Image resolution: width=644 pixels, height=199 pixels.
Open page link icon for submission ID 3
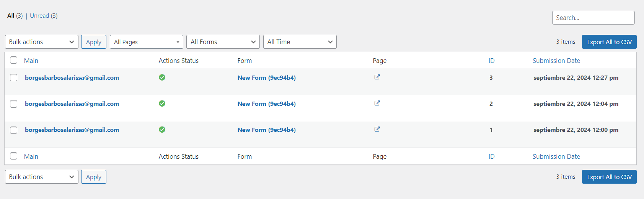(377, 77)
